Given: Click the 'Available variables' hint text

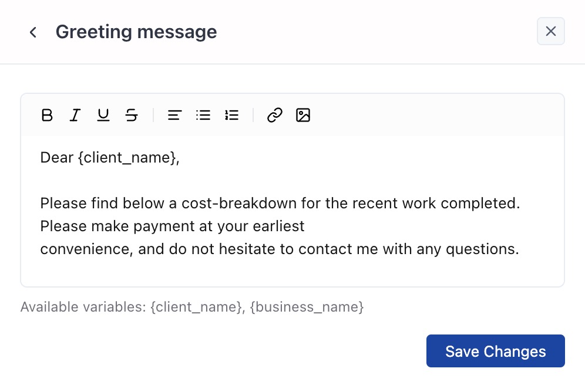Looking at the screenshot, I should (192, 307).
